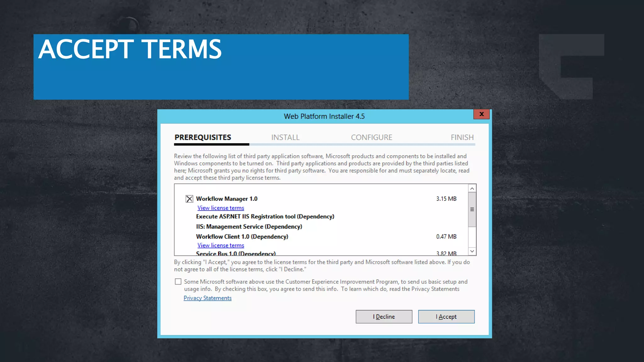Enable the Customer Experience Improvement Program checkbox
The image size is (644, 362).
click(178, 282)
